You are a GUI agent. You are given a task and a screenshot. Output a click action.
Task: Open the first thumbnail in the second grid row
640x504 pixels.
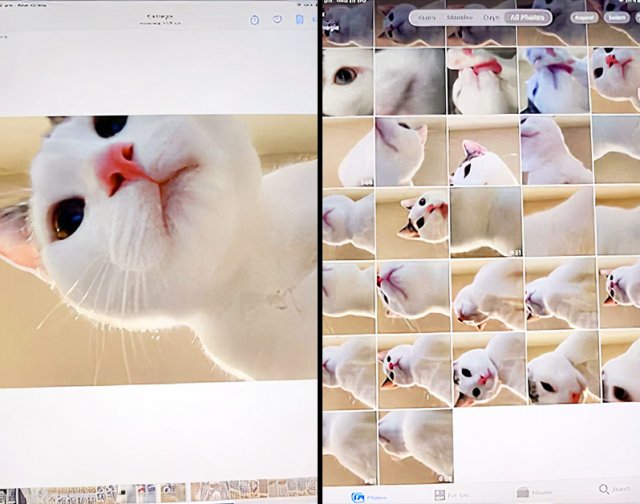pyautogui.click(x=347, y=150)
